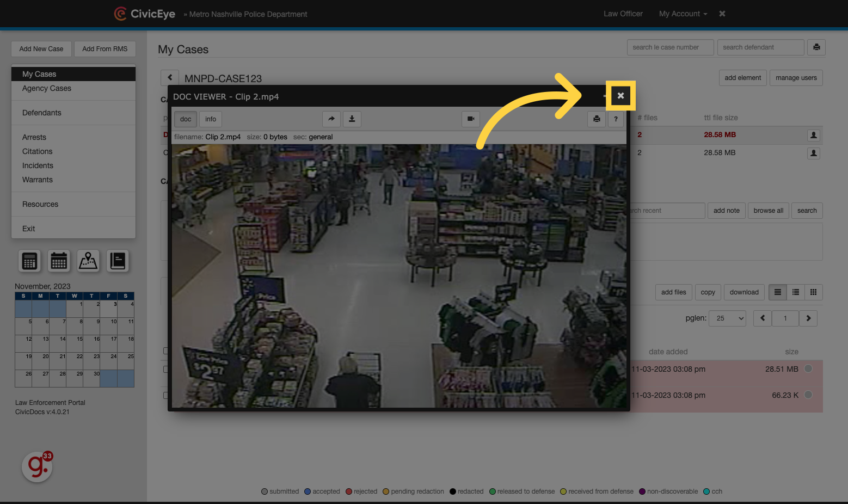Click the browse all button

tap(769, 211)
